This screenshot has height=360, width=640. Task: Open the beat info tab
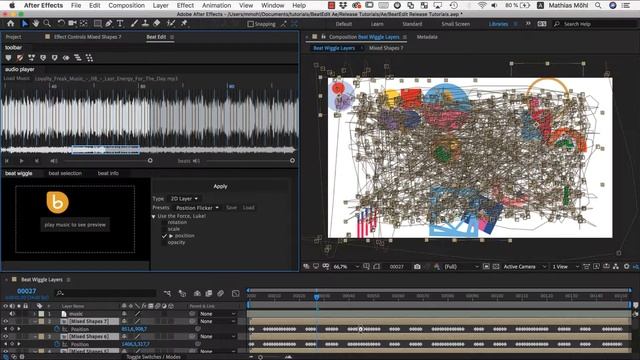[108, 173]
